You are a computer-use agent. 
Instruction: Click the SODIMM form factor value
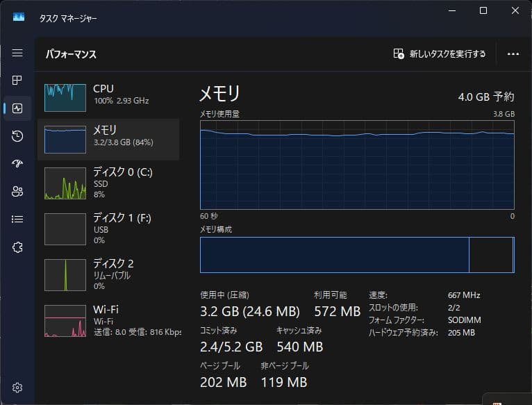coord(464,320)
